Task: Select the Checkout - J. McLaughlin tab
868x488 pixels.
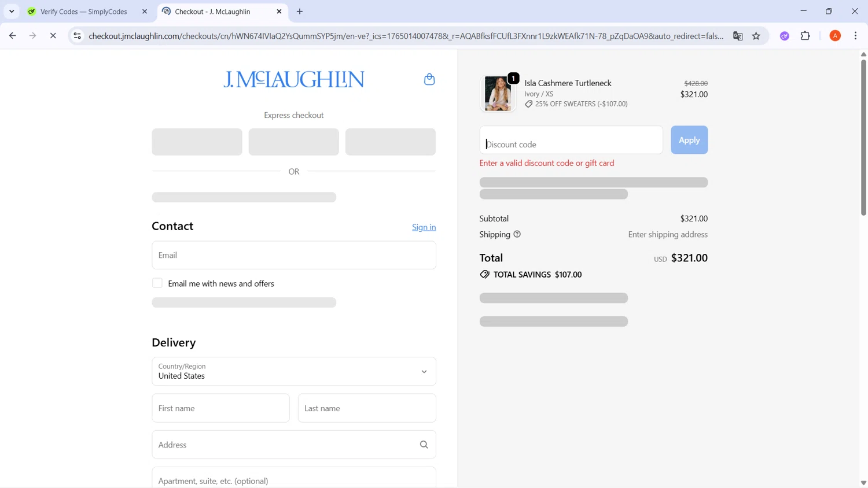Action: pyautogui.click(x=212, y=12)
